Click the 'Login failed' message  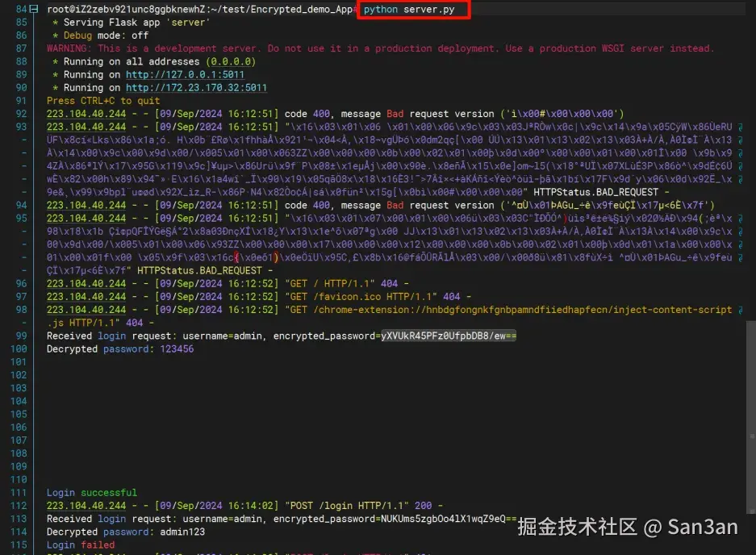(x=81, y=545)
